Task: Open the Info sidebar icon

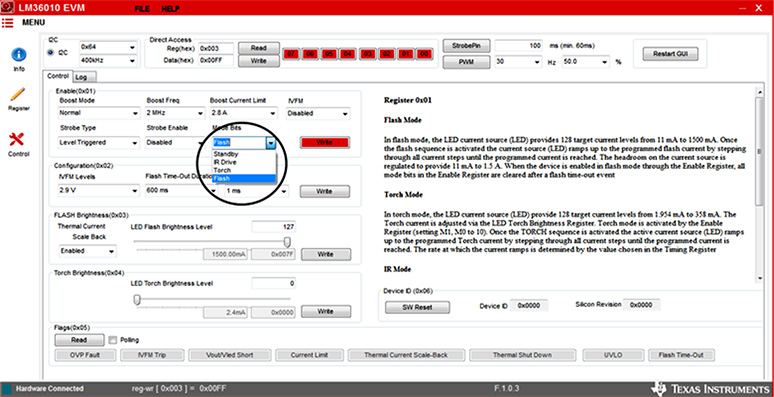Action: (x=18, y=54)
